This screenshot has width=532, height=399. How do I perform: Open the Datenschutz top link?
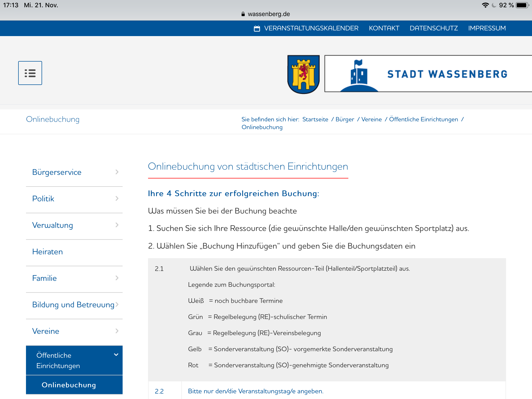click(434, 28)
